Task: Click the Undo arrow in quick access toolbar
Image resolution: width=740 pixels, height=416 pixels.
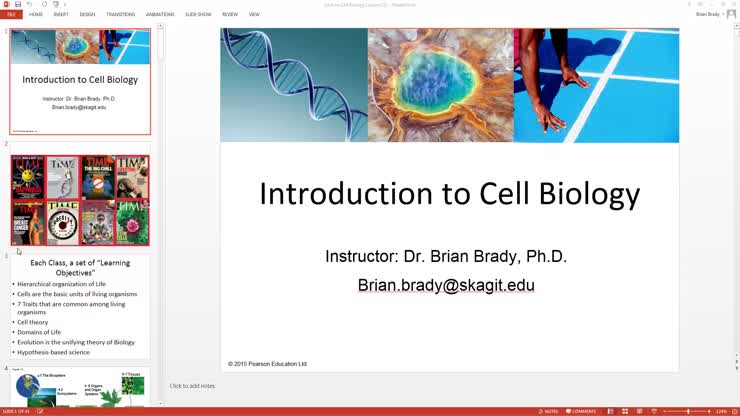Action: coord(30,4)
